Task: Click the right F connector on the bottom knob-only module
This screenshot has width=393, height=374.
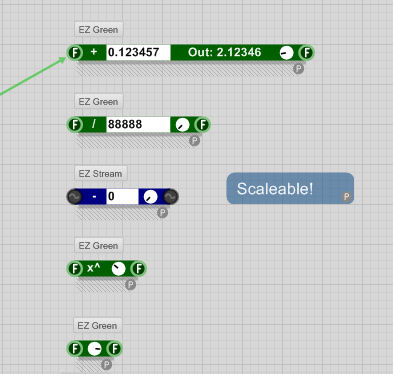Action: click(x=115, y=349)
